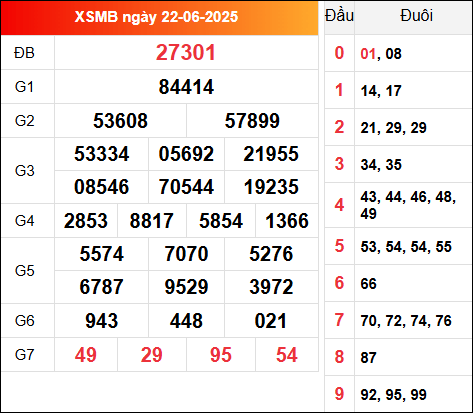
Task: Click the G4 row label
Action: (24, 221)
